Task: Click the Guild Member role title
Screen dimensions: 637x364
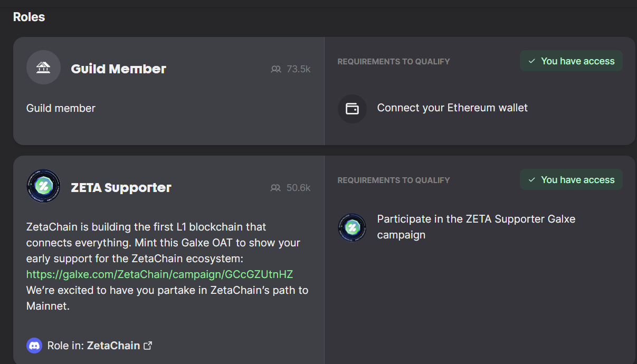Action: [x=119, y=69]
